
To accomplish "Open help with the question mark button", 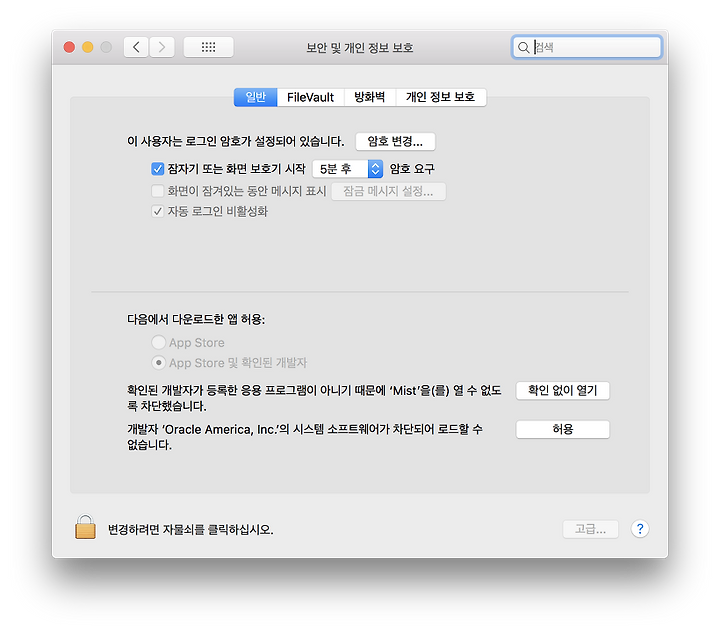I will pos(640,529).
